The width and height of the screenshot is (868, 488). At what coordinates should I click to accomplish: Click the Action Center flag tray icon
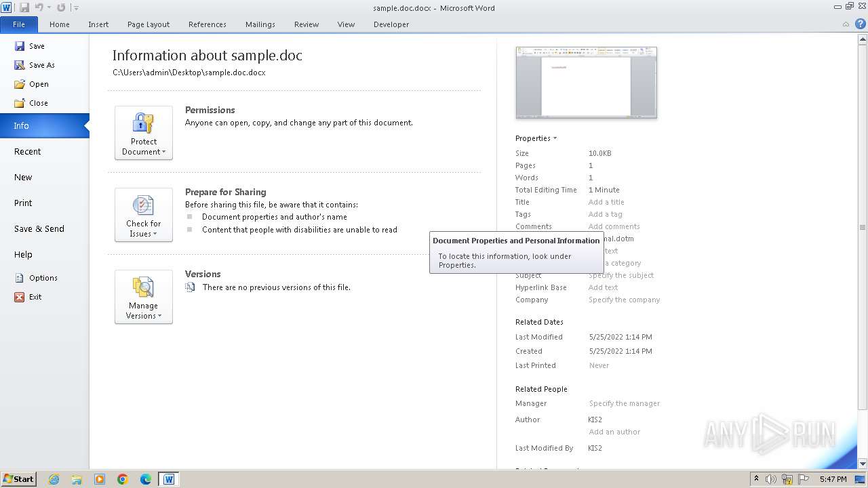(x=804, y=479)
